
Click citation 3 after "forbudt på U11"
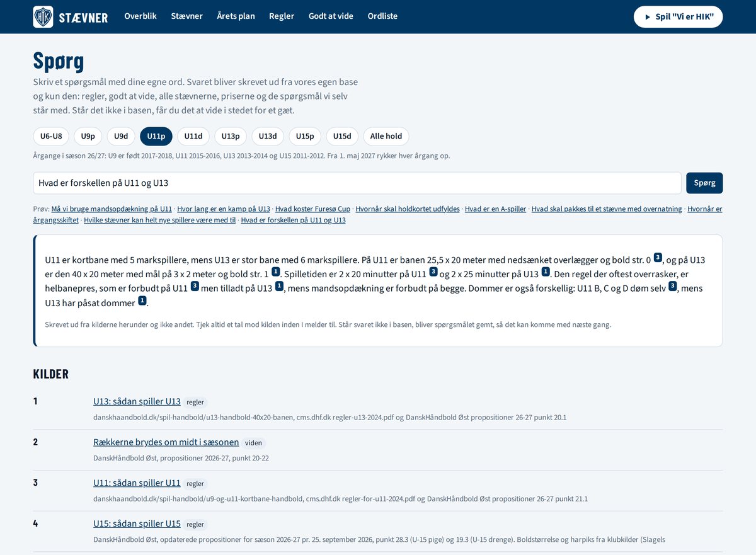[x=195, y=286]
